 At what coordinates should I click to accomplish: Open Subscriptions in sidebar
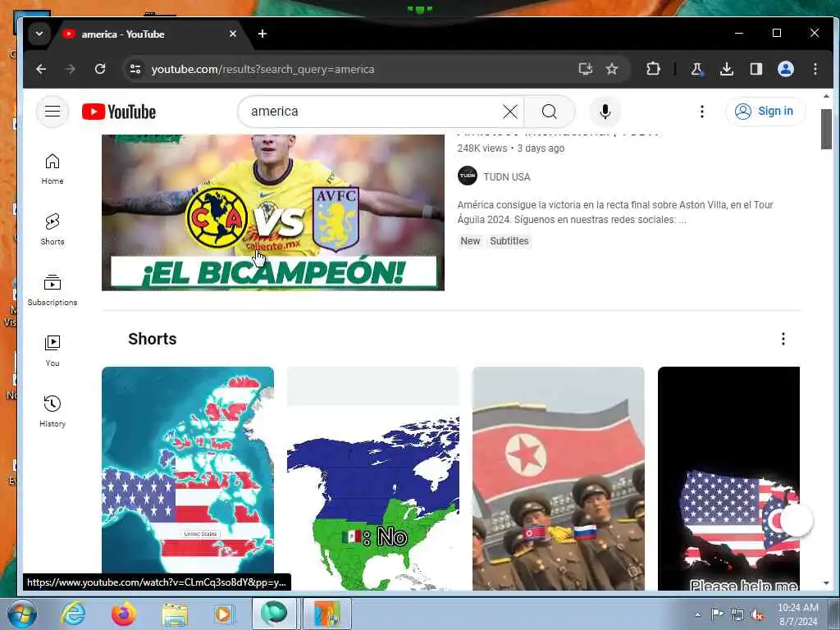(52, 290)
